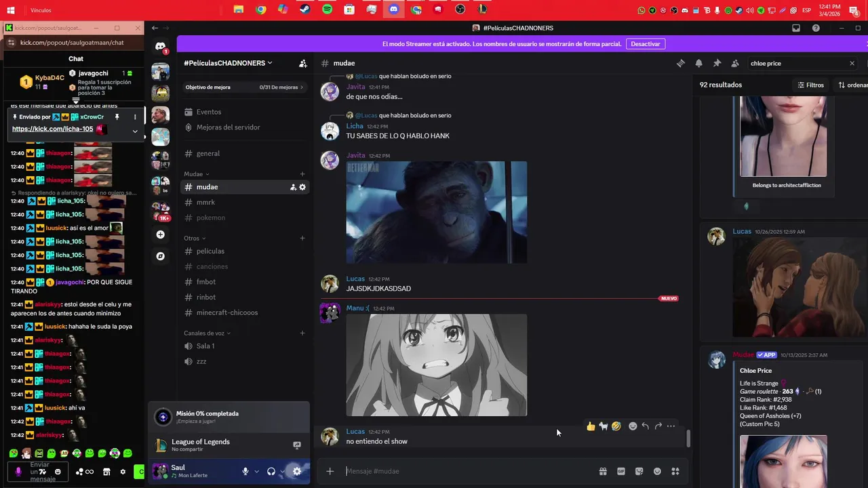
Task: Add channel to Mudae category plus
Action: 302,174
